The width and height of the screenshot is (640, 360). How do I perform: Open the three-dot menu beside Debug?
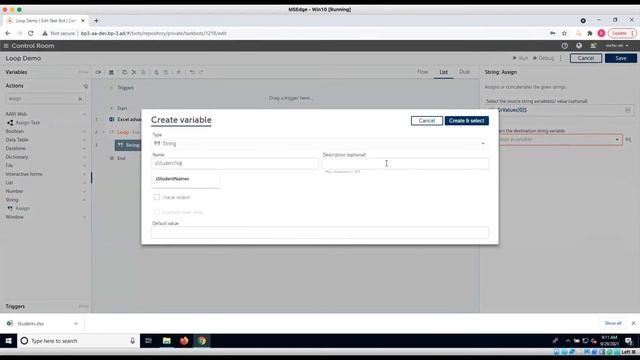561,58
